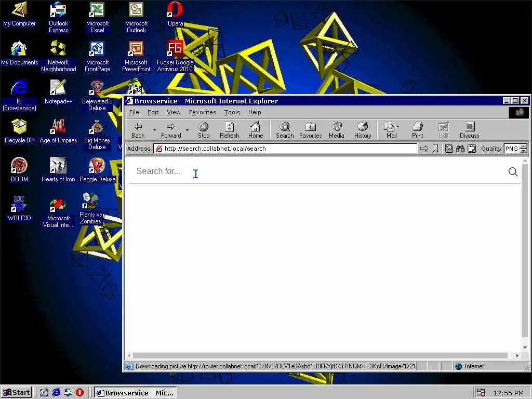Viewport: 532px width, 399px height.
Task: Select the Age of Empires desktop icon
Action: (58, 131)
